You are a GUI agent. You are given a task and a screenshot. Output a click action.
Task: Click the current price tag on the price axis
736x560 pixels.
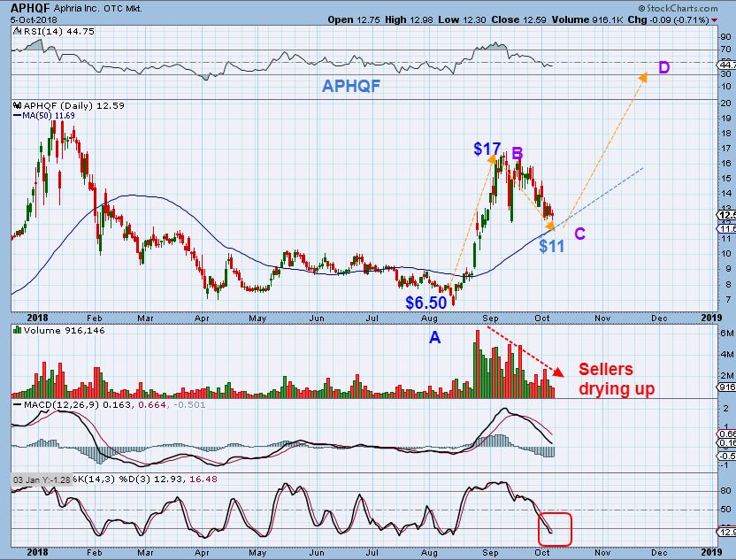coord(726,215)
